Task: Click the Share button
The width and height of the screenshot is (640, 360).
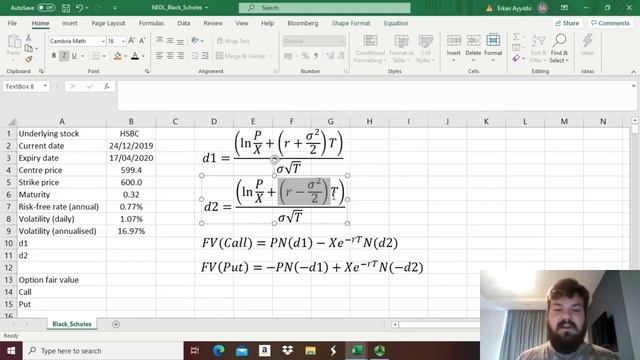Action: [567, 23]
